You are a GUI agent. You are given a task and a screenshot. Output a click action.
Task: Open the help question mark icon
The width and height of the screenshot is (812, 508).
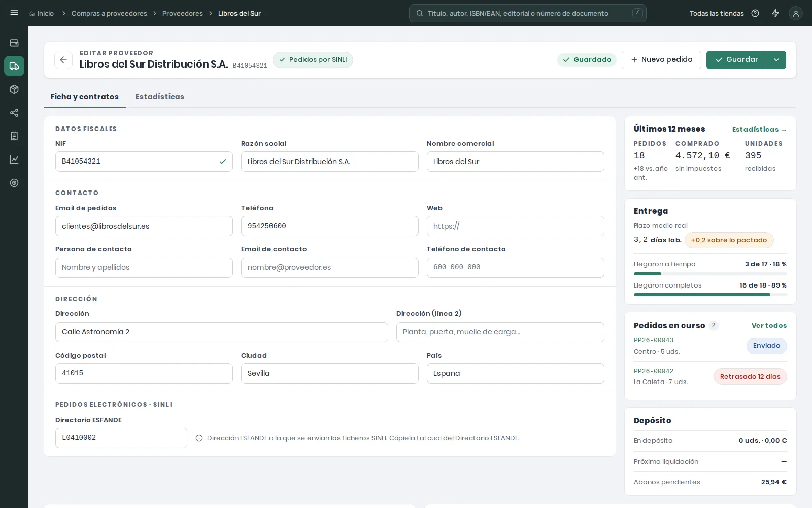pos(755,13)
